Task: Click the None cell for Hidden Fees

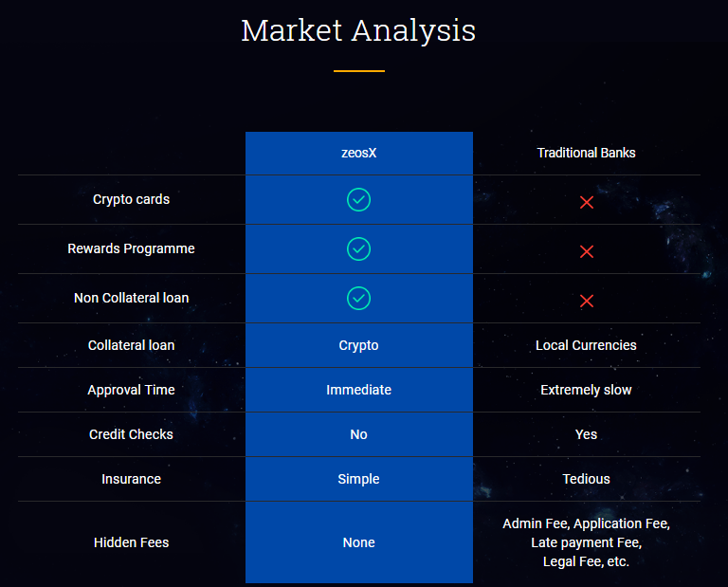Action: 358,542
